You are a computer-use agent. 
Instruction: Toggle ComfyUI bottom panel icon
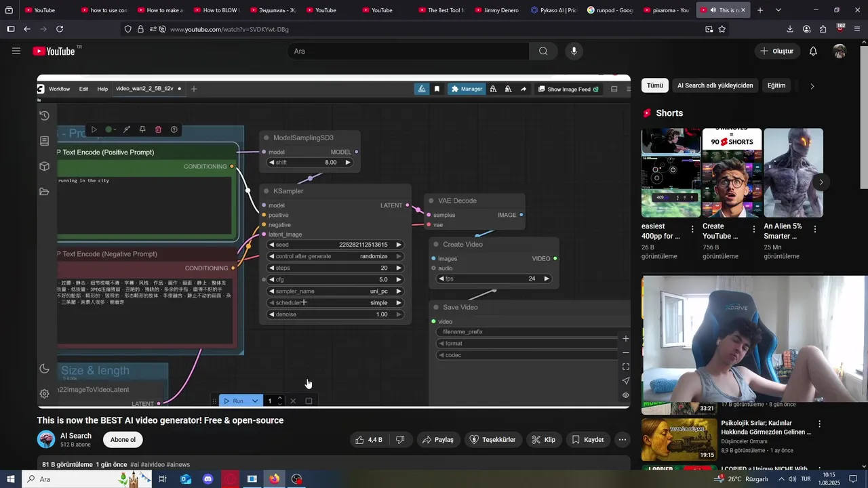click(x=614, y=89)
